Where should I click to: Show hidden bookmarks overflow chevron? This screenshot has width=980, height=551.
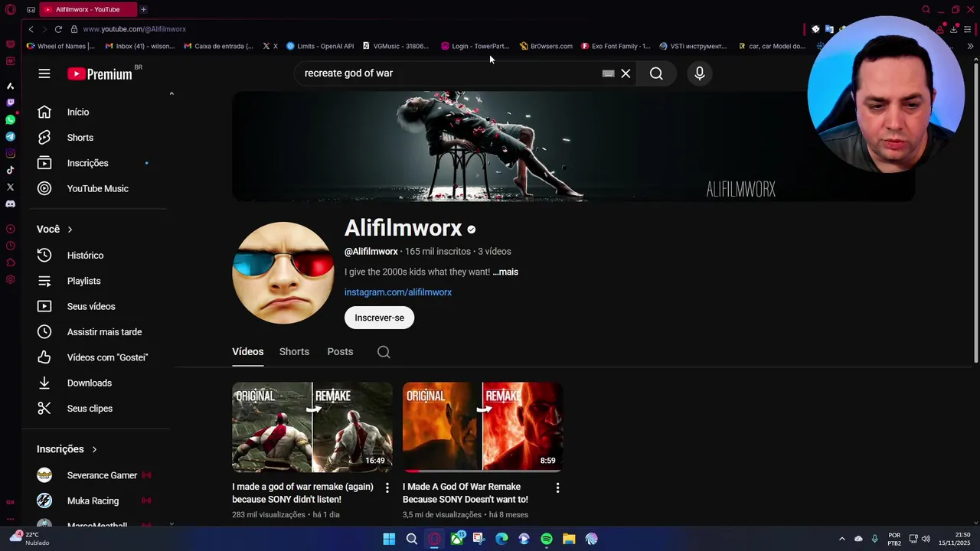coord(970,46)
